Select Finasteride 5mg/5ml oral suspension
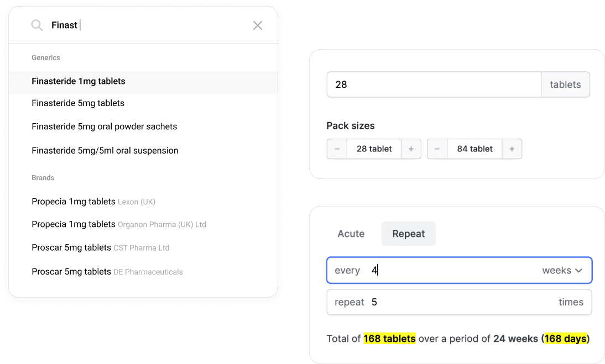The width and height of the screenshot is (605, 364). tap(105, 150)
